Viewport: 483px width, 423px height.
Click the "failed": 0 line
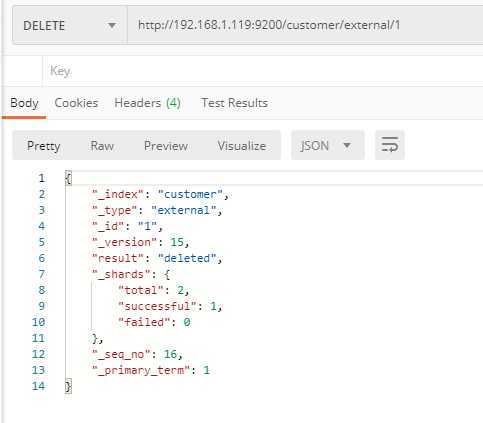pyautogui.click(x=154, y=322)
